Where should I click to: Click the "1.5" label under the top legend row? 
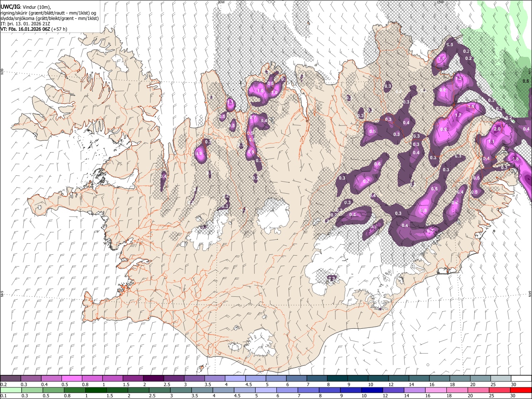tap(126, 384)
